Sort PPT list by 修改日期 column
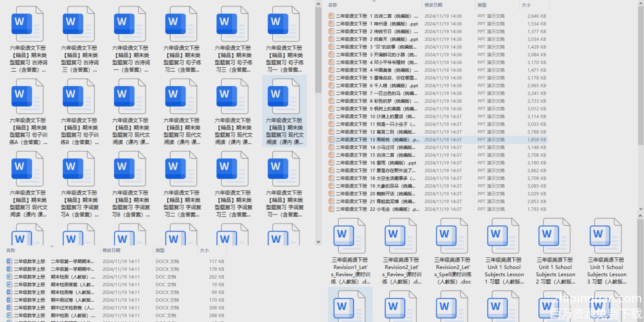 pyautogui.click(x=433, y=5)
